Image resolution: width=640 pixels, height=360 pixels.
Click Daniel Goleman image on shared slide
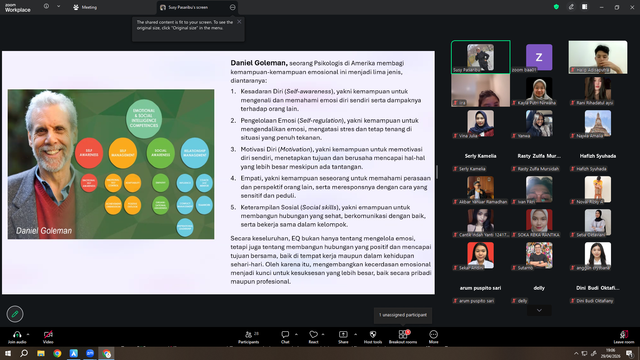[111, 164]
